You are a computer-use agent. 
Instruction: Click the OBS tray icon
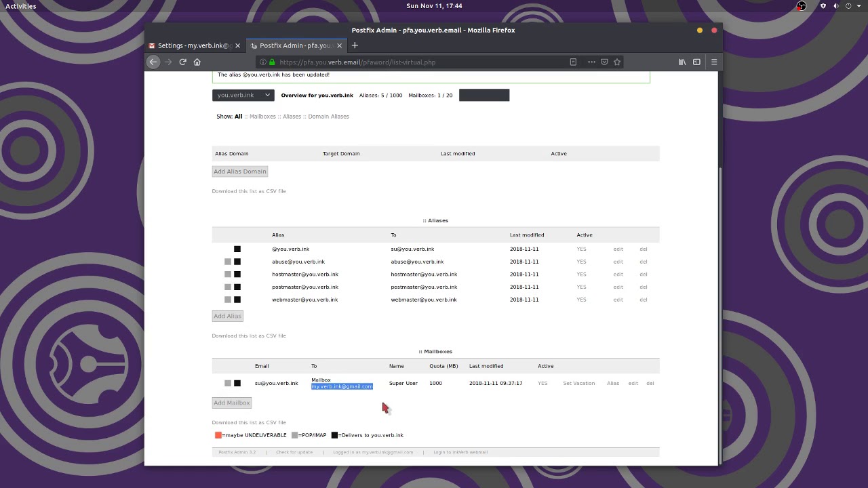pos(802,6)
